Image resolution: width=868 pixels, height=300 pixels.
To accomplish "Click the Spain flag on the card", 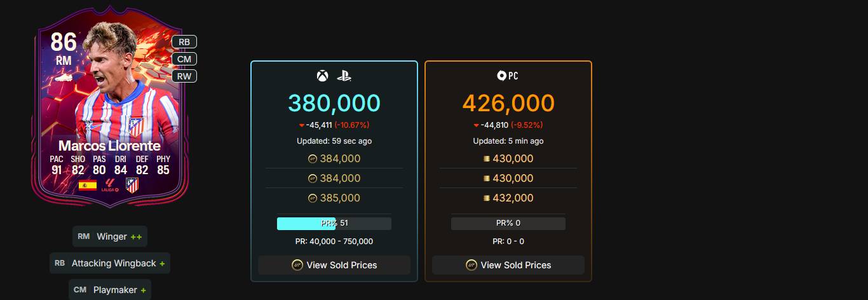I will (x=87, y=186).
